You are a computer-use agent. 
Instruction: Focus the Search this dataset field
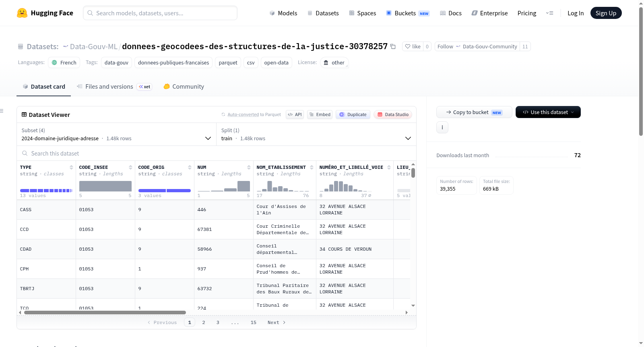[x=217, y=154]
